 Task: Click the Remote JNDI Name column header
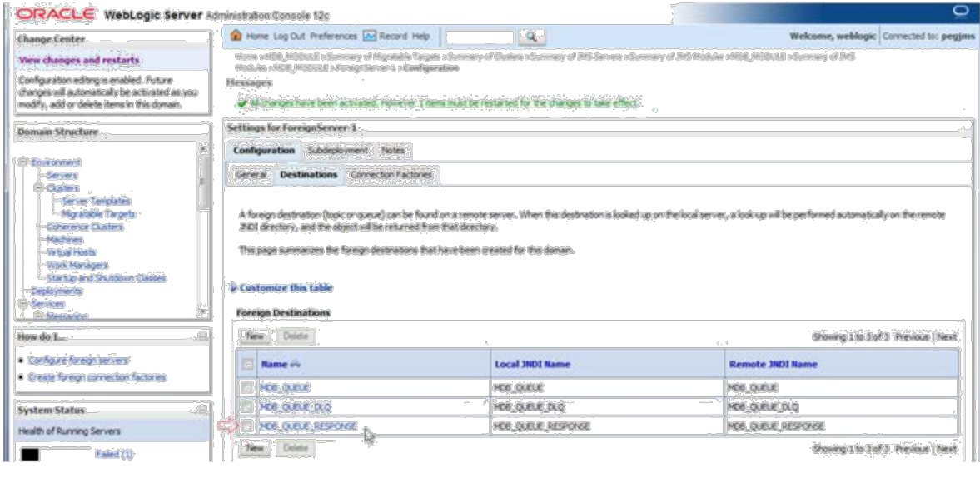click(x=773, y=364)
